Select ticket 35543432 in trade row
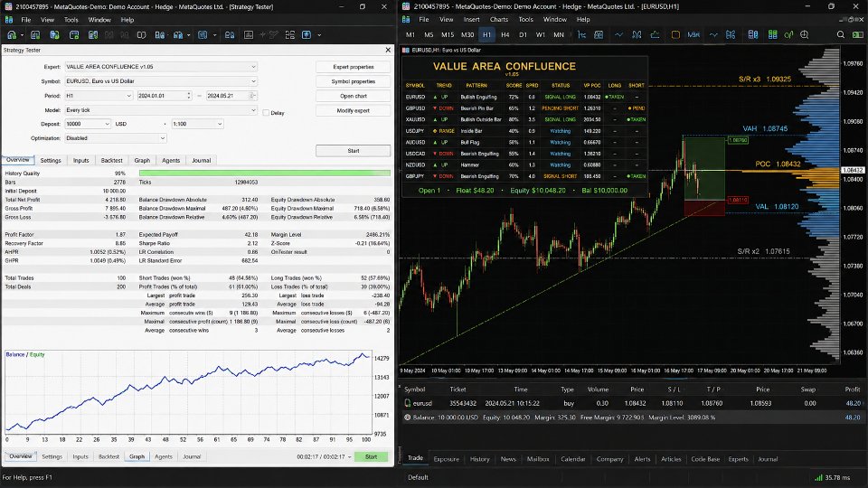This screenshot has width=868, height=488. click(463, 403)
